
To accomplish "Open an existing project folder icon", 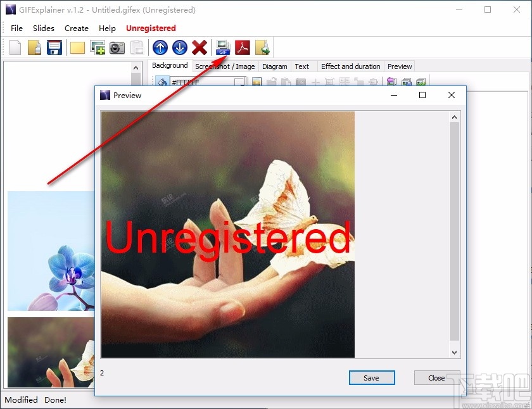I will tap(35, 47).
